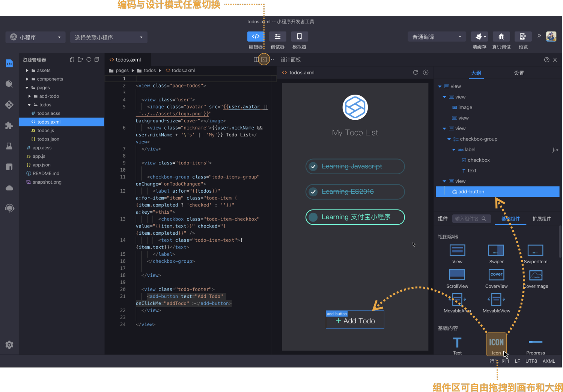
Task: Select the ScrollView component
Action: 457,279
